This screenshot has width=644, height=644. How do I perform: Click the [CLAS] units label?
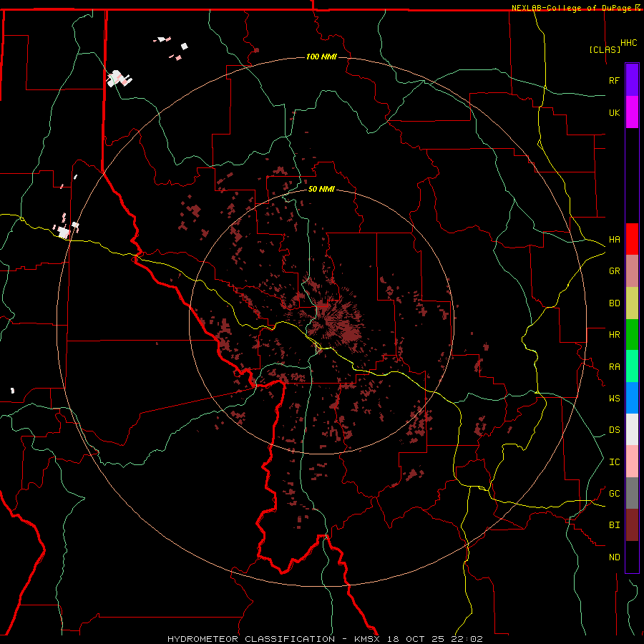click(605, 49)
